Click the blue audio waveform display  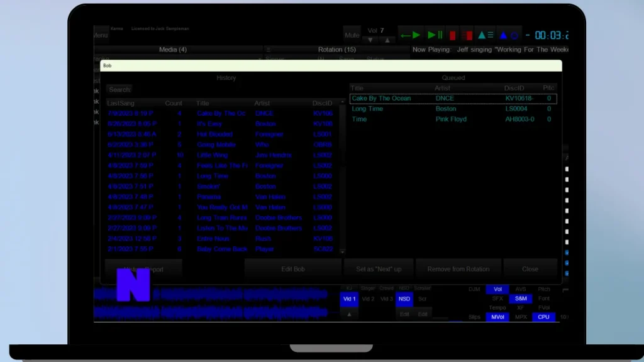[x=211, y=304]
